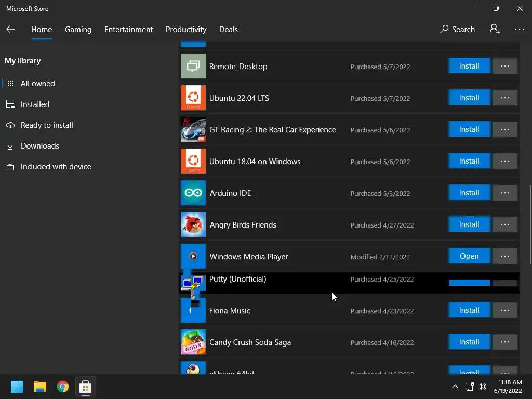The image size is (532, 399).
Task: Expand more options for Arduino IDE
Action: click(x=505, y=193)
